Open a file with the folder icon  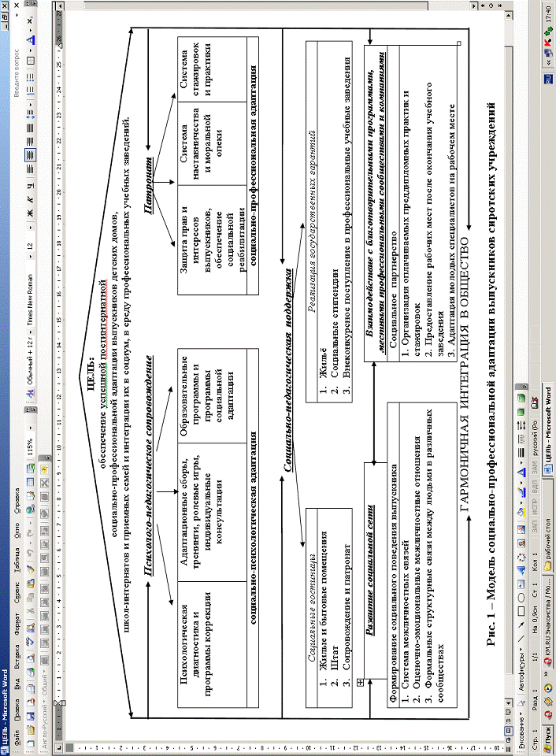31,730
